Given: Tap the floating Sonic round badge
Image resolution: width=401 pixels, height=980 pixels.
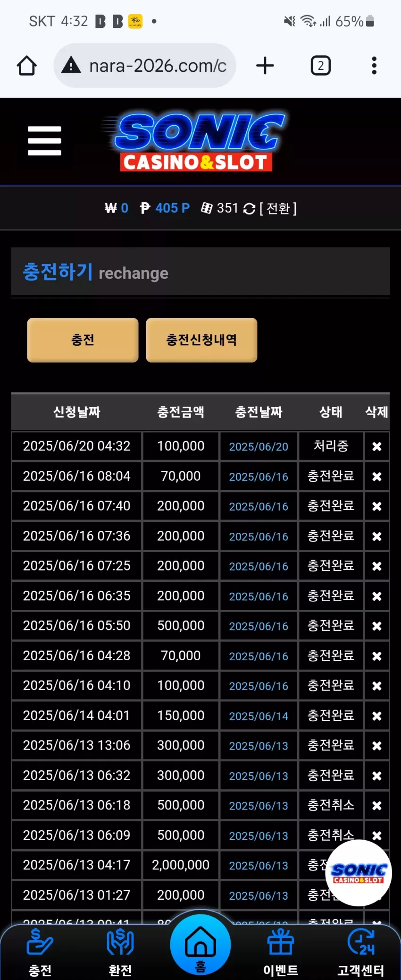Looking at the screenshot, I should coord(359,873).
